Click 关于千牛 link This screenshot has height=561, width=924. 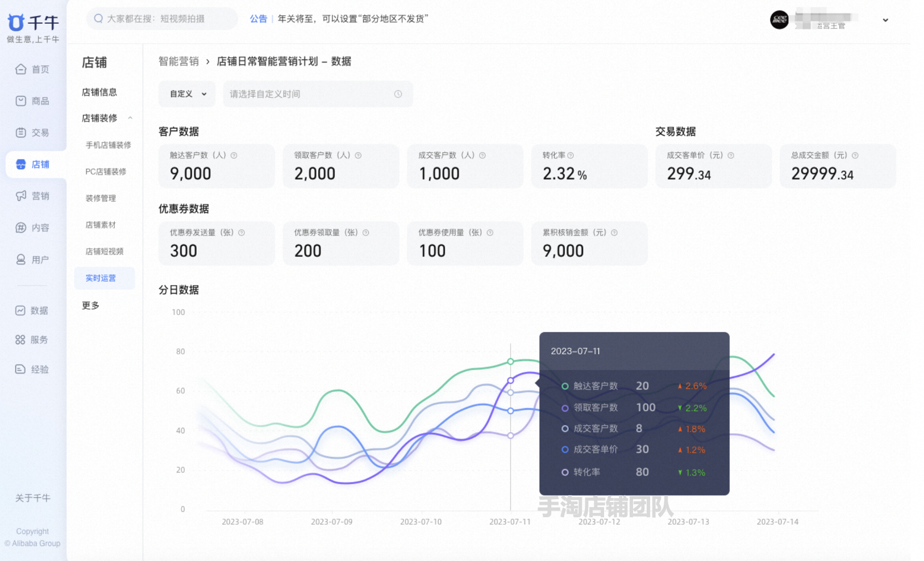click(33, 498)
